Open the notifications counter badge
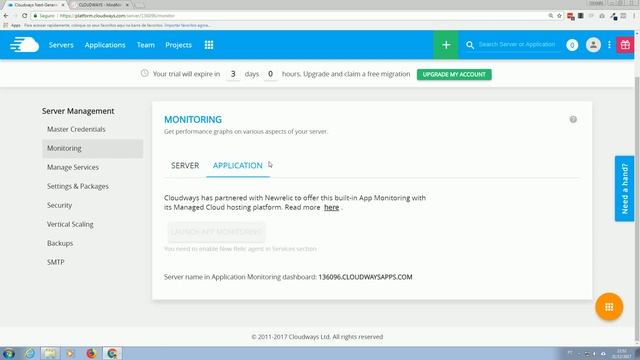The image size is (640, 360). tap(572, 45)
